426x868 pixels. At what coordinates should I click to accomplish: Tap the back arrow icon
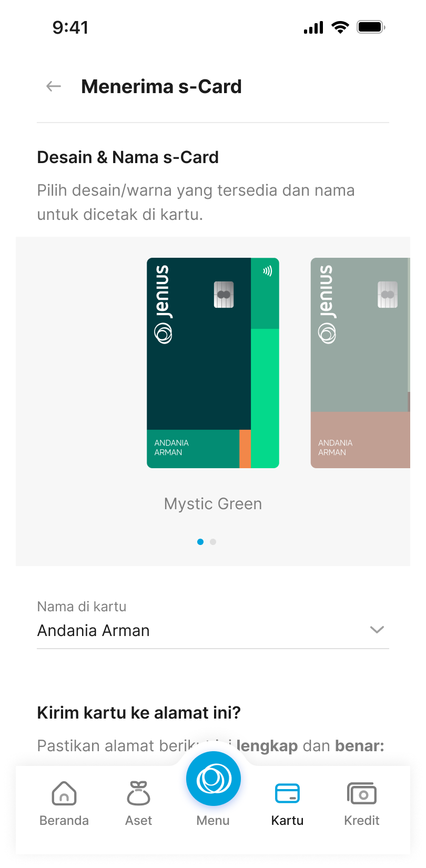point(54,86)
